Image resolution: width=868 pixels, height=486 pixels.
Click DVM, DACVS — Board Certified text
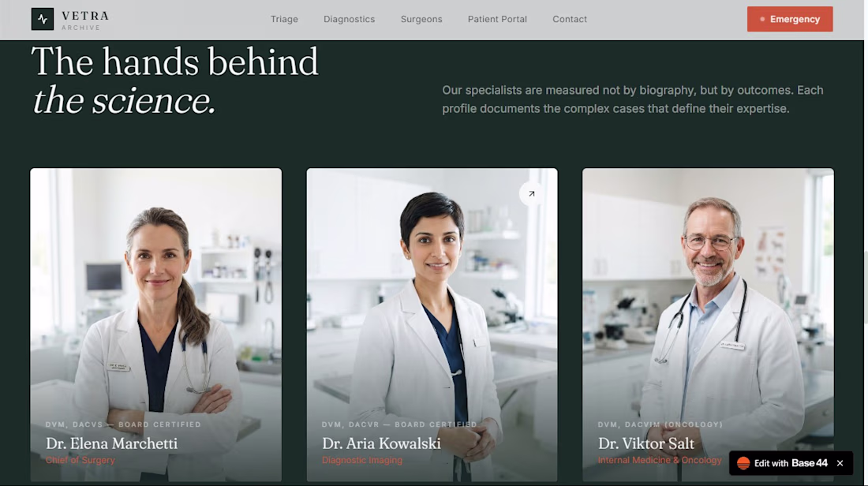pyautogui.click(x=123, y=424)
